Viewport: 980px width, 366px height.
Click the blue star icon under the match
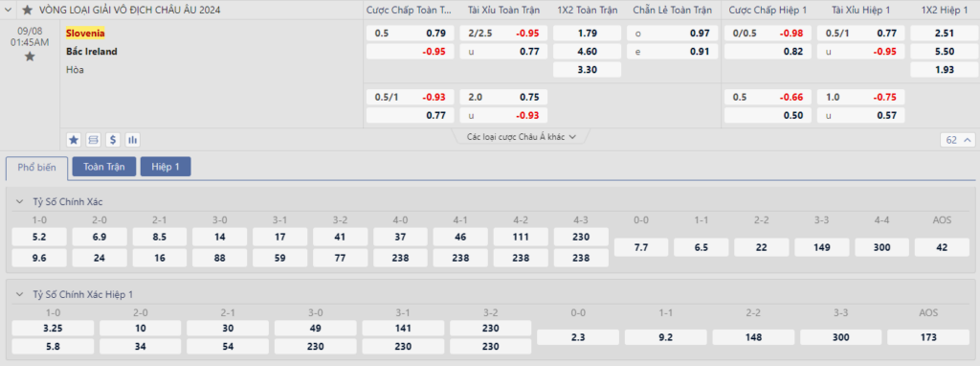(x=74, y=140)
